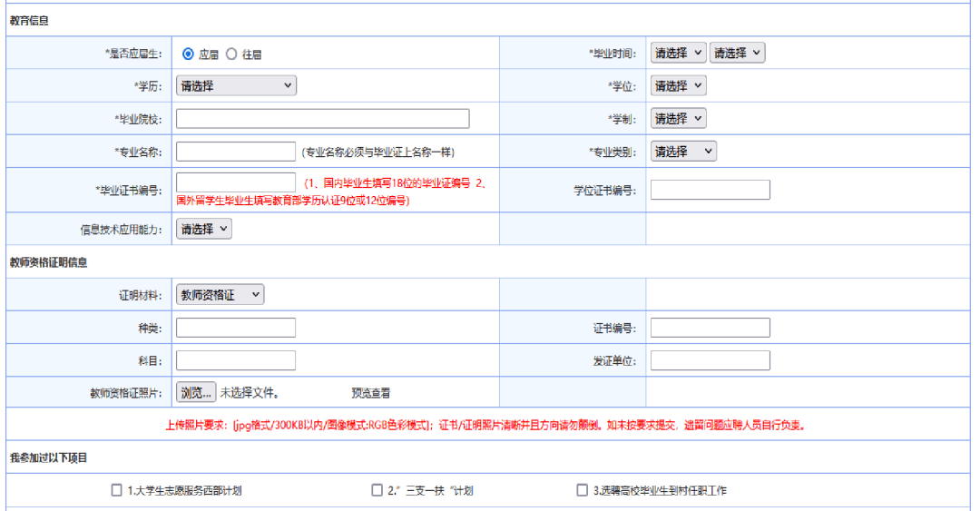Click the 专业名称 input field
980x511 pixels.
236,152
